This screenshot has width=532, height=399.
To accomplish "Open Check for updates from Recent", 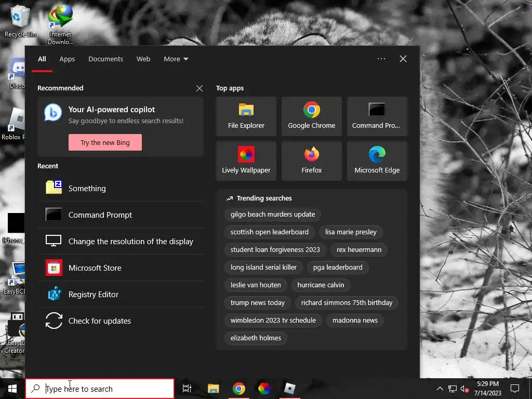I will [121, 321].
